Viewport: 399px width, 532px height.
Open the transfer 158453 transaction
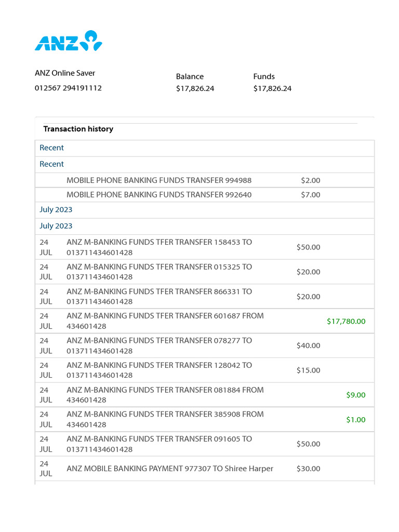pyautogui.click(x=205, y=247)
